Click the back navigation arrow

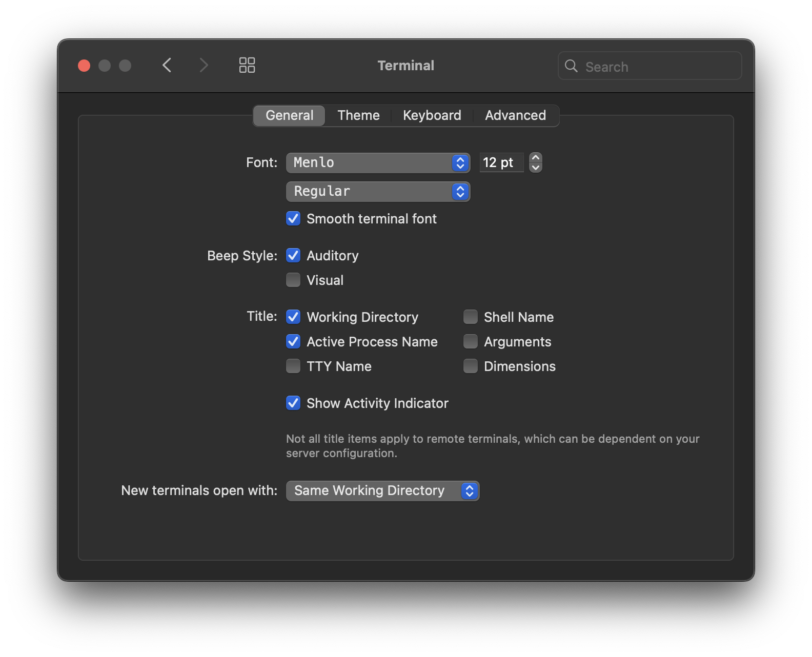(x=167, y=65)
